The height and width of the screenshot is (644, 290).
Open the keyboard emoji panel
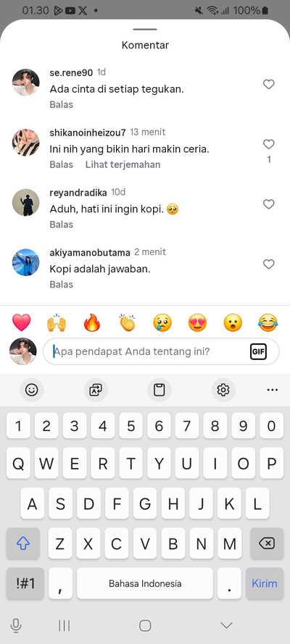click(x=32, y=390)
